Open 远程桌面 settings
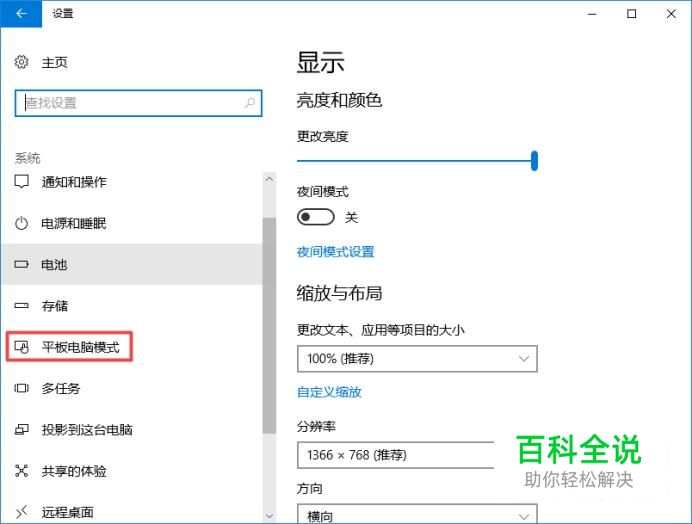The width and height of the screenshot is (692, 524). (x=68, y=512)
